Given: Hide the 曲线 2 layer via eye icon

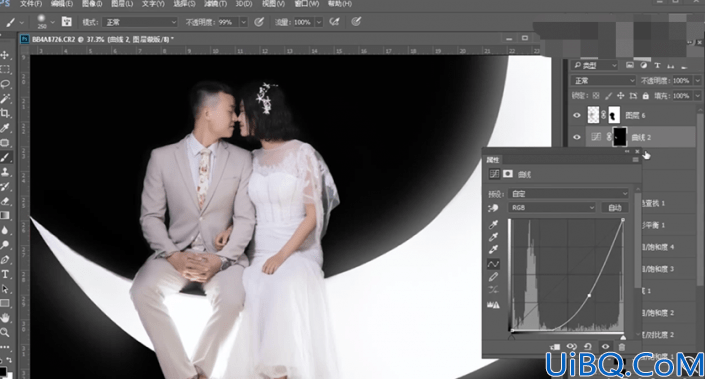Looking at the screenshot, I should (x=577, y=137).
